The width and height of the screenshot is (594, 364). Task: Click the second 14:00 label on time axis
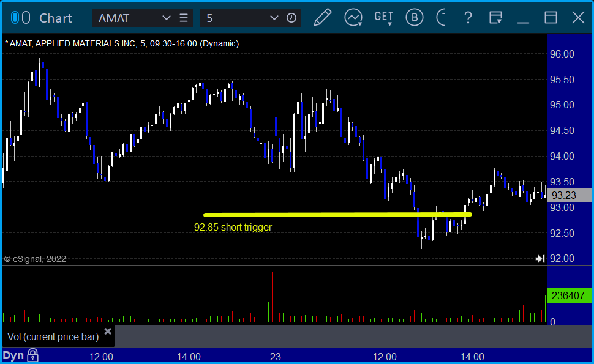[472, 357]
